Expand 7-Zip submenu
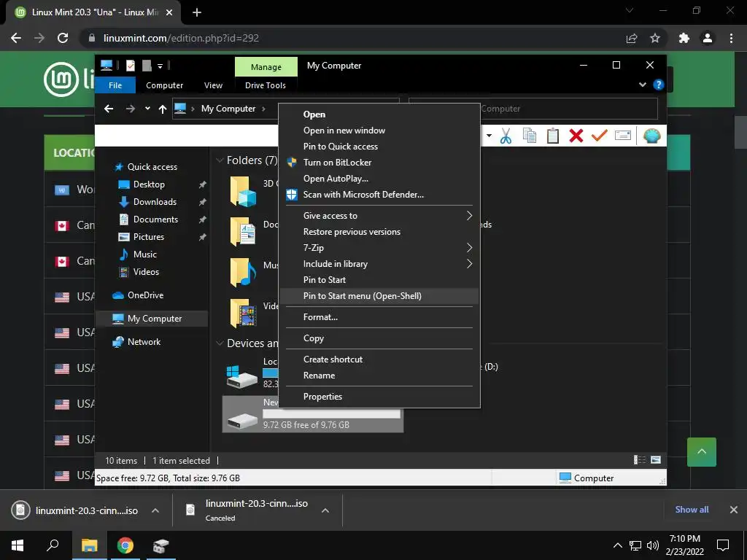 click(379, 248)
